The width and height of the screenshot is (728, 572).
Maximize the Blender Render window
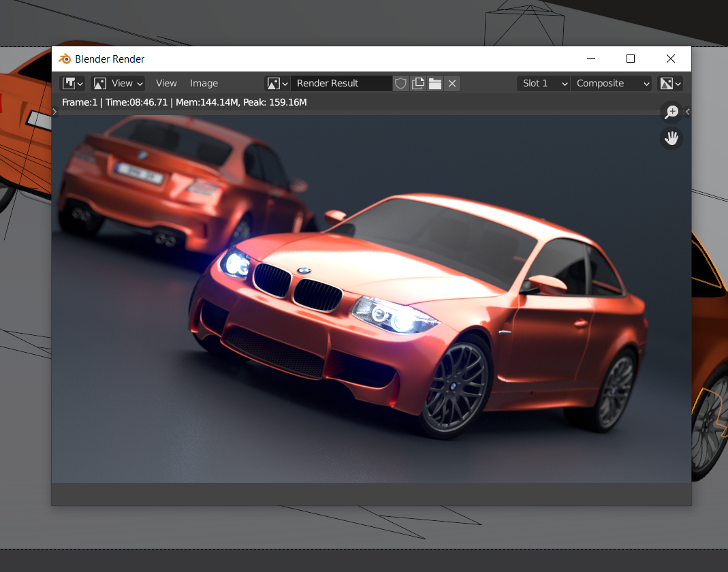tap(631, 59)
